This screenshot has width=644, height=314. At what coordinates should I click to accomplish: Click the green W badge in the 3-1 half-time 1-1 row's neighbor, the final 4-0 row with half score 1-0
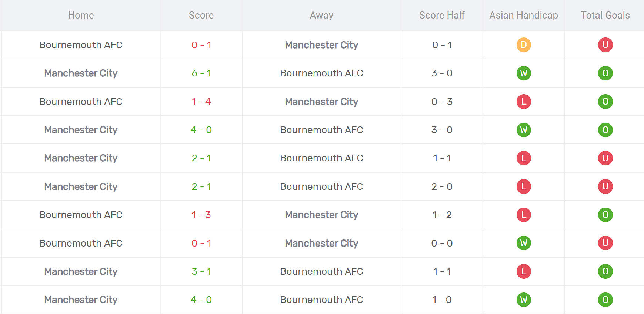click(523, 300)
